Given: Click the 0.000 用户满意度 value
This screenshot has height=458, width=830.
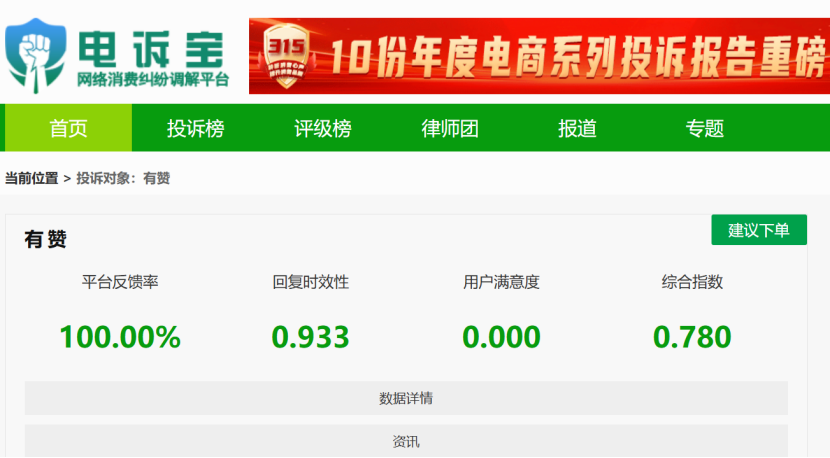Looking at the screenshot, I should pos(501,337).
